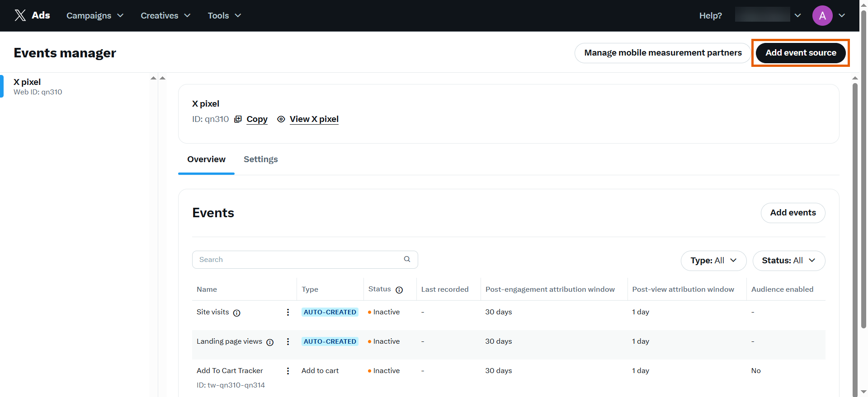868x397 pixels.
Task: Open the profile dropdown chevron next to avatar
Action: tap(842, 15)
